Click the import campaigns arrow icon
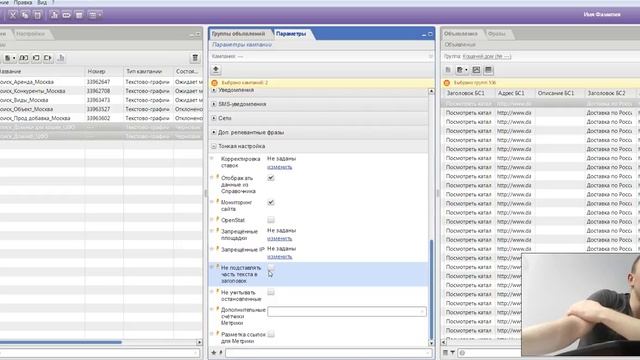Screen dimensions: 640x360 (x=36, y=58)
